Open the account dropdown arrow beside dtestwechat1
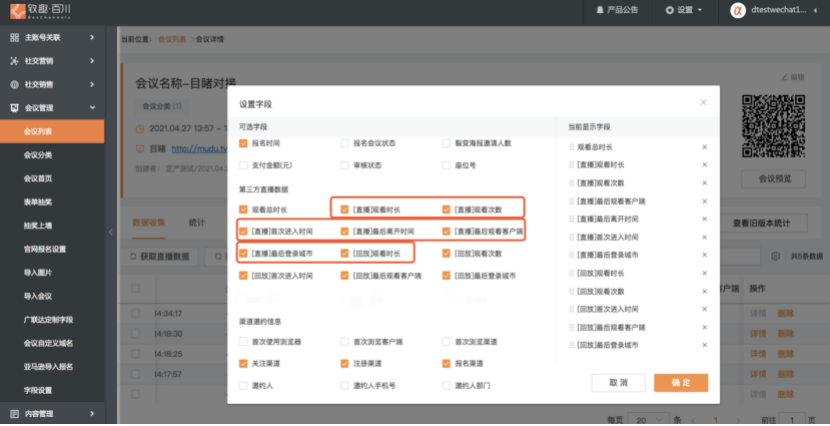The height and width of the screenshot is (426, 830). pyautogui.click(x=815, y=11)
